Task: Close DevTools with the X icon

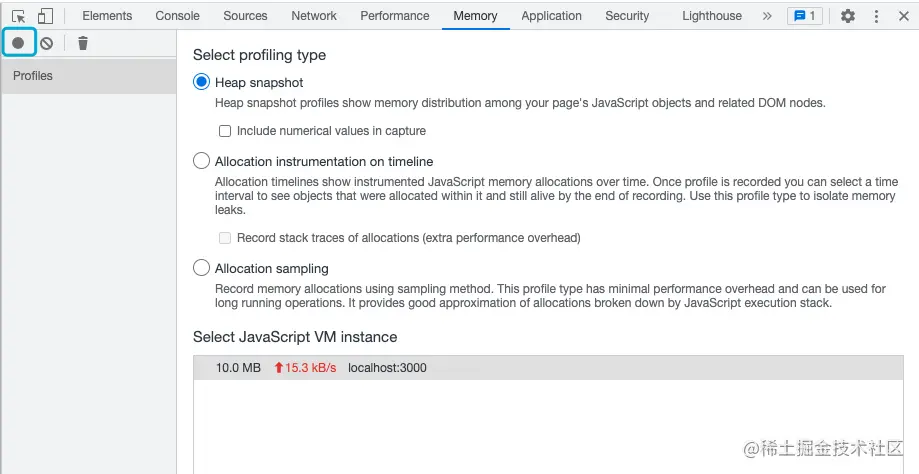Action: 904,16
